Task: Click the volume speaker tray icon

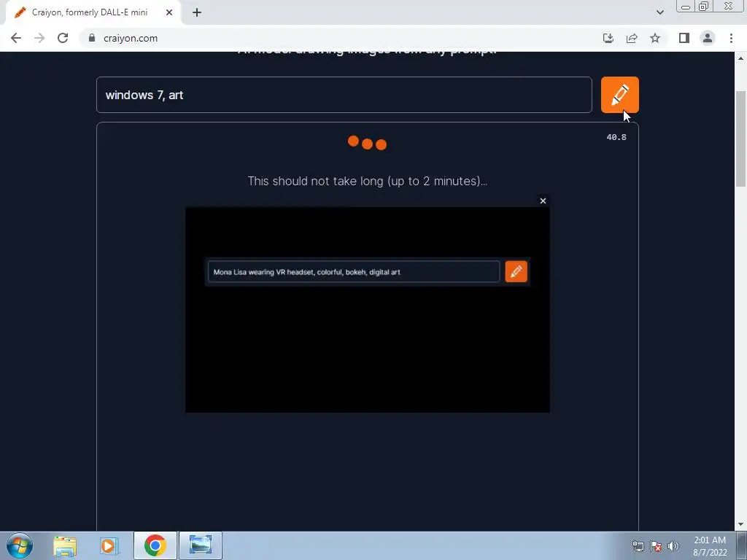Action: 673,546
